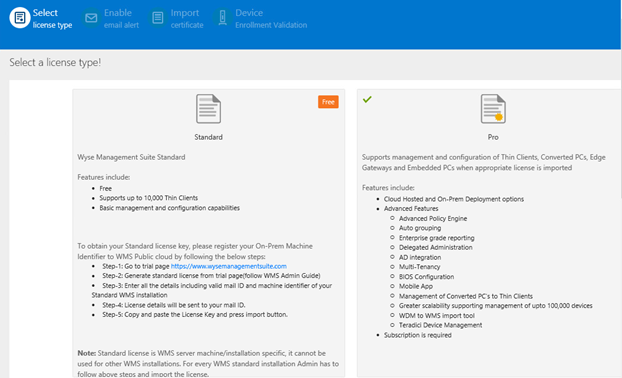Select the Pro license document icon
622x378 pixels.
tap(493, 109)
